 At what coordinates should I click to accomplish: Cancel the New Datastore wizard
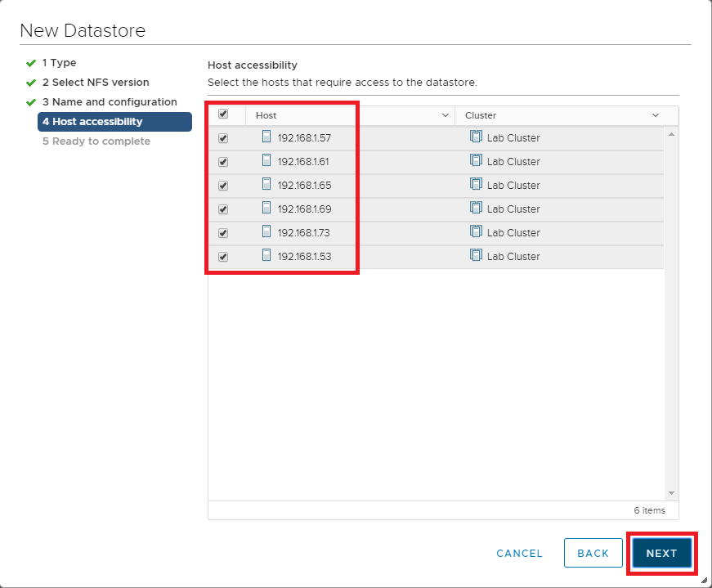[x=519, y=554]
